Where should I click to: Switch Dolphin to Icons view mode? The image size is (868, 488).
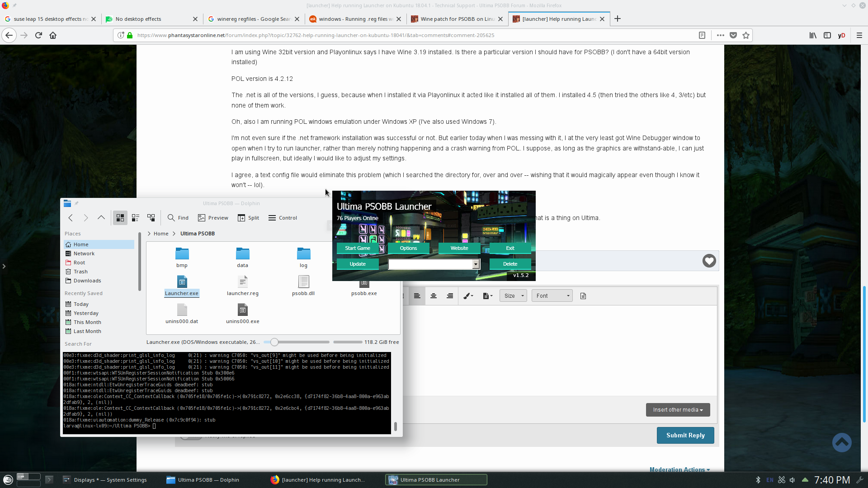pyautogui.click(x=120, y=218)
